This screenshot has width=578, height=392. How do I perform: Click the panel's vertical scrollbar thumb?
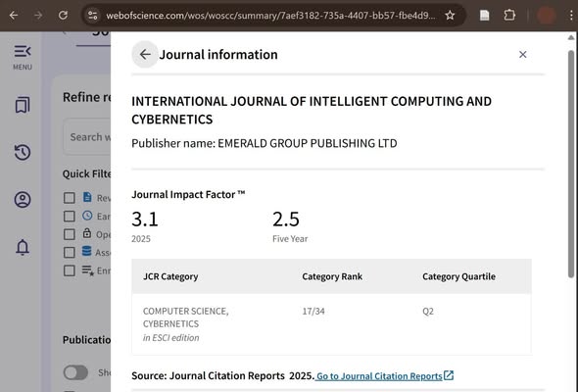click(571, 164)
